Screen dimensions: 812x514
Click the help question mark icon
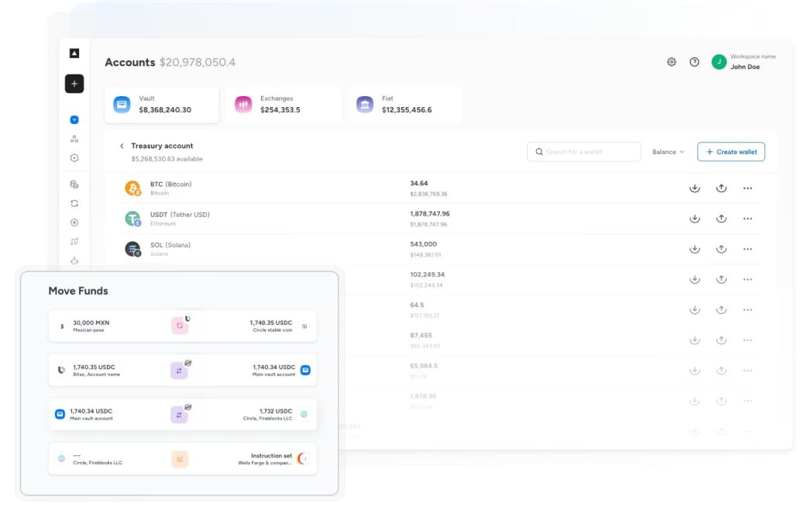(x=694, y=62)
